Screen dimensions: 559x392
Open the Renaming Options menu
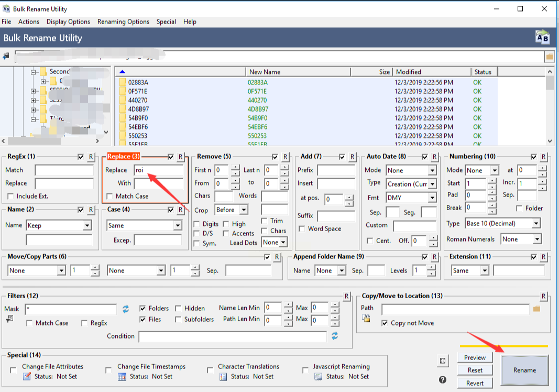click(123, 21)
